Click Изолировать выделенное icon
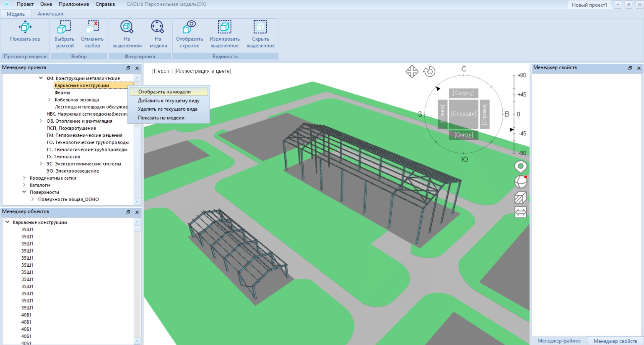The height and width of the screenshot is (345, 644). point(224,27)
